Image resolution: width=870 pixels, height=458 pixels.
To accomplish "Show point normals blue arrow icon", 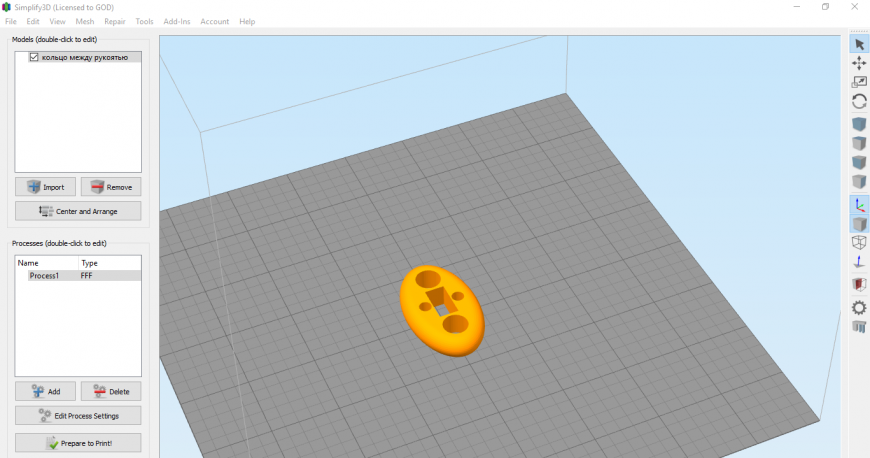I will point(859,261).
